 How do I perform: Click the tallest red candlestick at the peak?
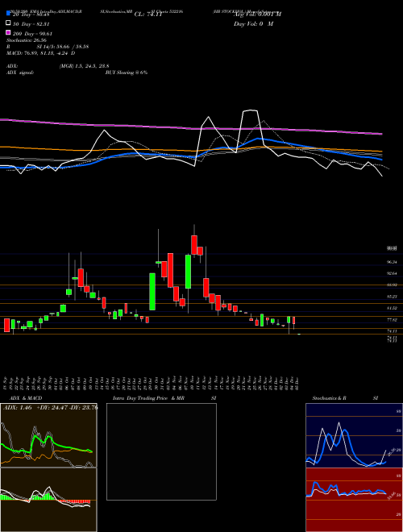pyautogui.click(x=194, y=245)
